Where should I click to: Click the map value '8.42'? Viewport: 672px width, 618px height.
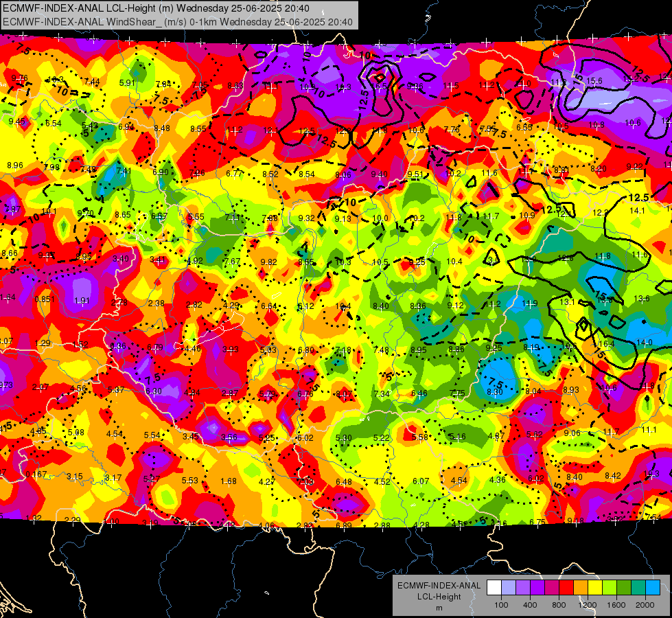(x=613, y=476)
